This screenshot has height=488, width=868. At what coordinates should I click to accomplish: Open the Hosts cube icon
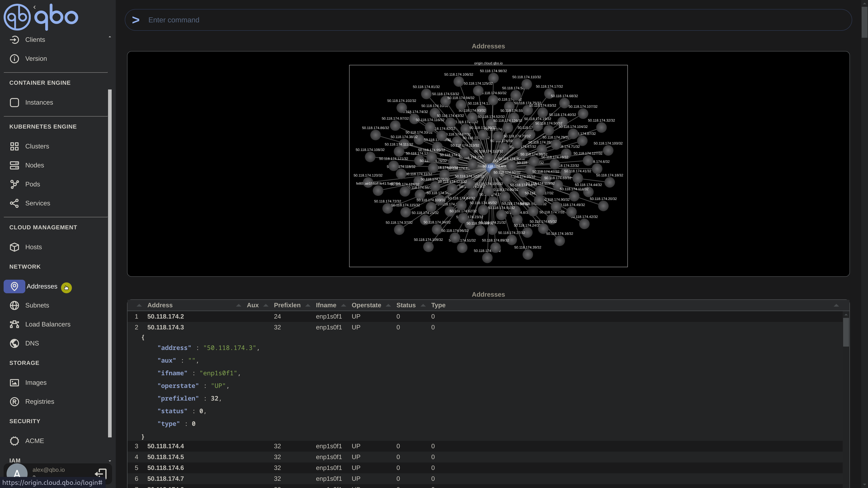tap(14, 247)
